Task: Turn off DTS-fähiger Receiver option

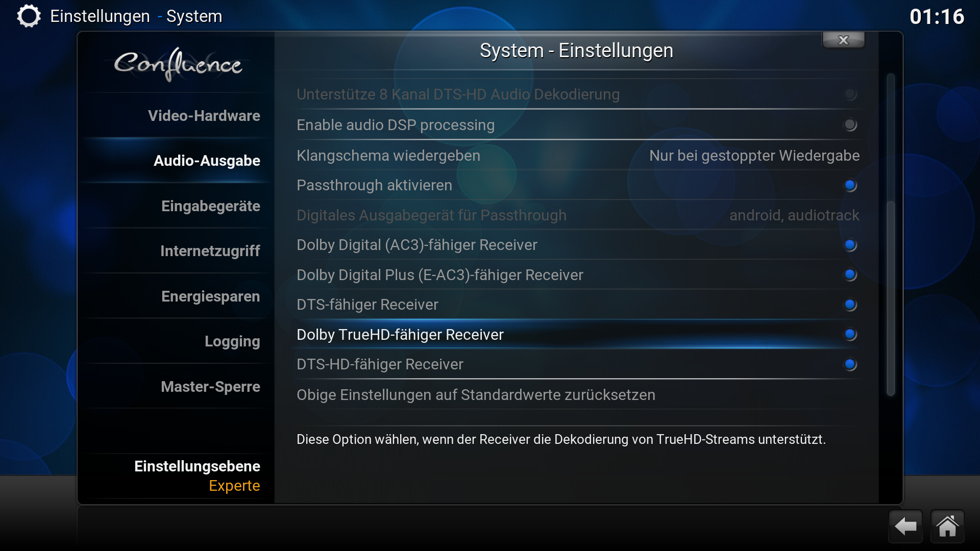Action: 850,305
